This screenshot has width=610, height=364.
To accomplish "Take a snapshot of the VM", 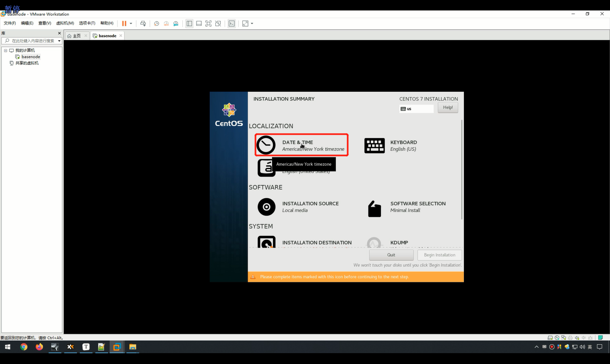I will pos(157,24).
